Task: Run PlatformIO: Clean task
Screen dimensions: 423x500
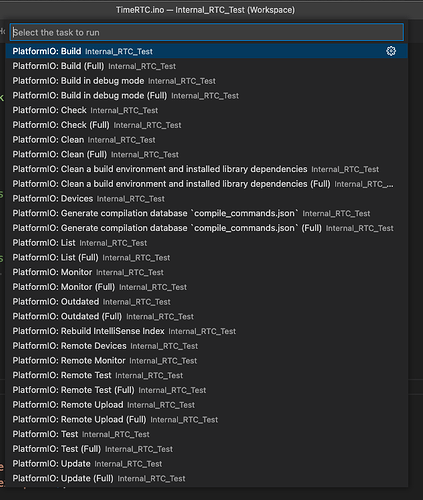Action: coord(206,140)
